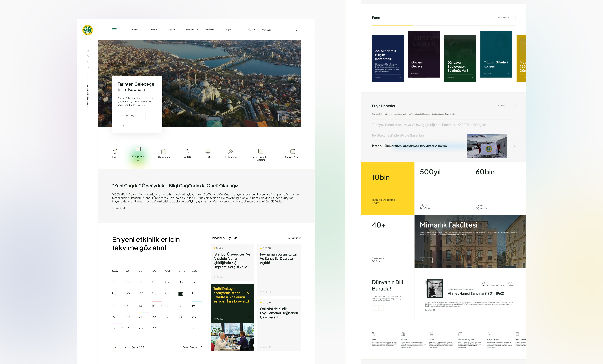Expand the Akademik menu
This screenshot has height=364, width=603.
[136, 30]
